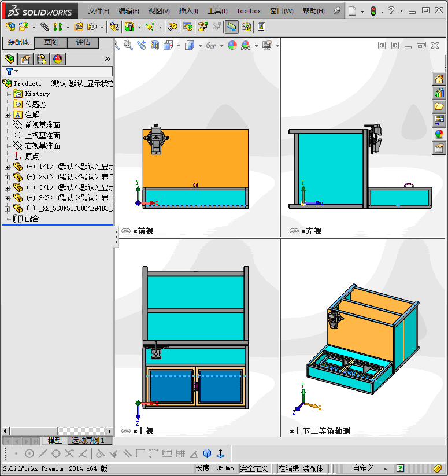The width and height of the screenshot is (448, 476).
Task: Click the New Motion Study gear icon
Action: coord(173,27)
